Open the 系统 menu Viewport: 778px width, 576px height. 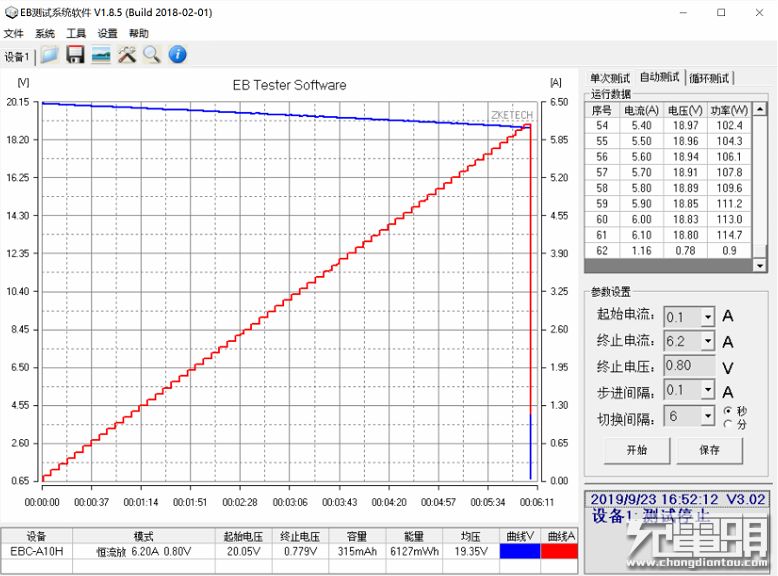(45, 33)
